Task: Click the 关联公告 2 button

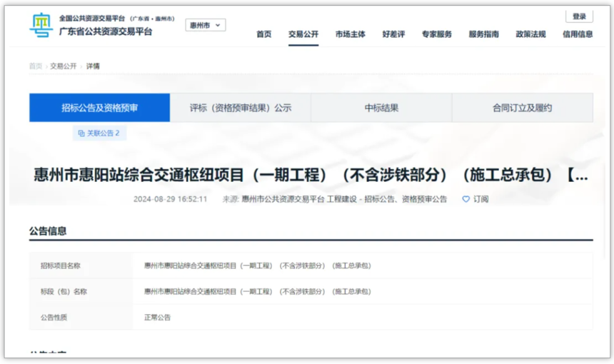Action: pos(99,133)
